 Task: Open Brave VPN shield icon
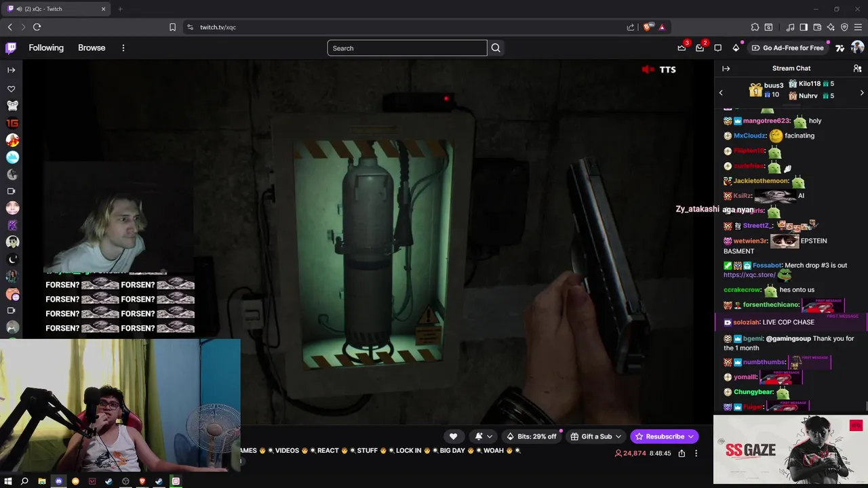tap(844, 27)
